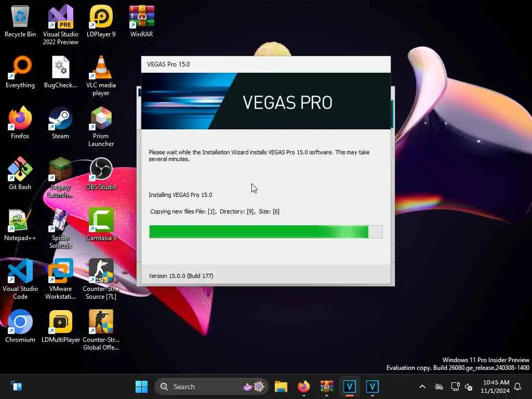Select the Chromium desktop shortcut
532x399 pixels.
click(x=20, y=327)
